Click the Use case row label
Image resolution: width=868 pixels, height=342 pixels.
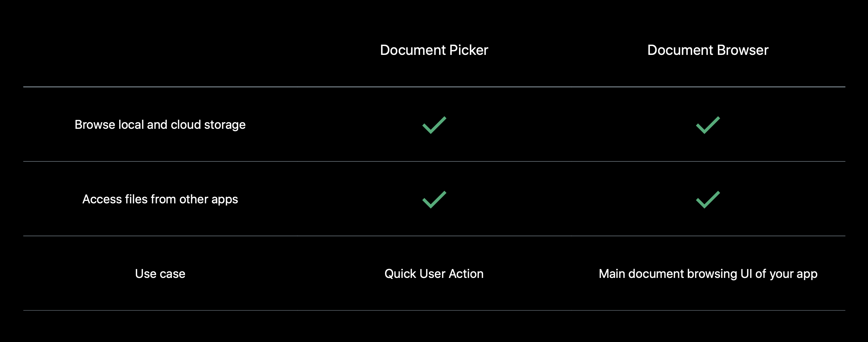pyautogui.click(x=160, y=274)
